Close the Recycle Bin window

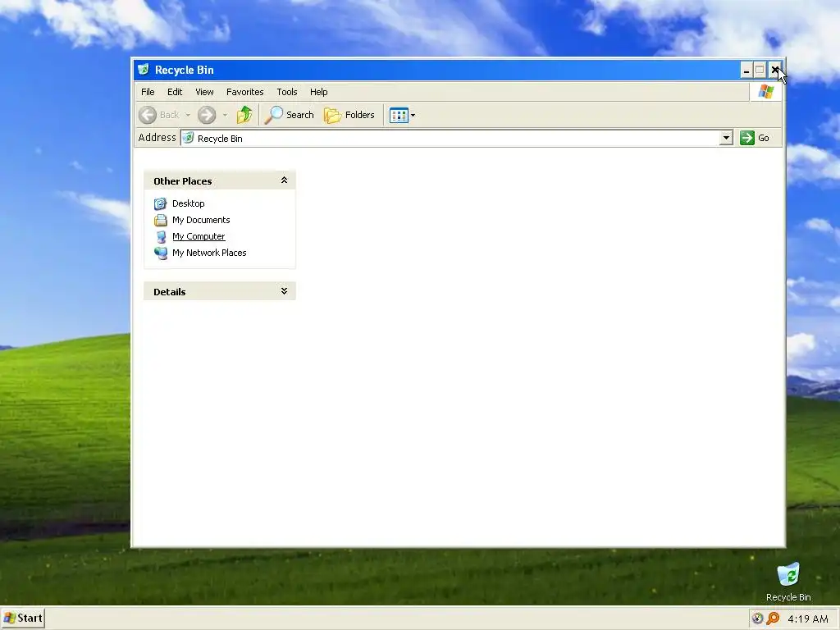pyautogui.click(x=774, y=70)
